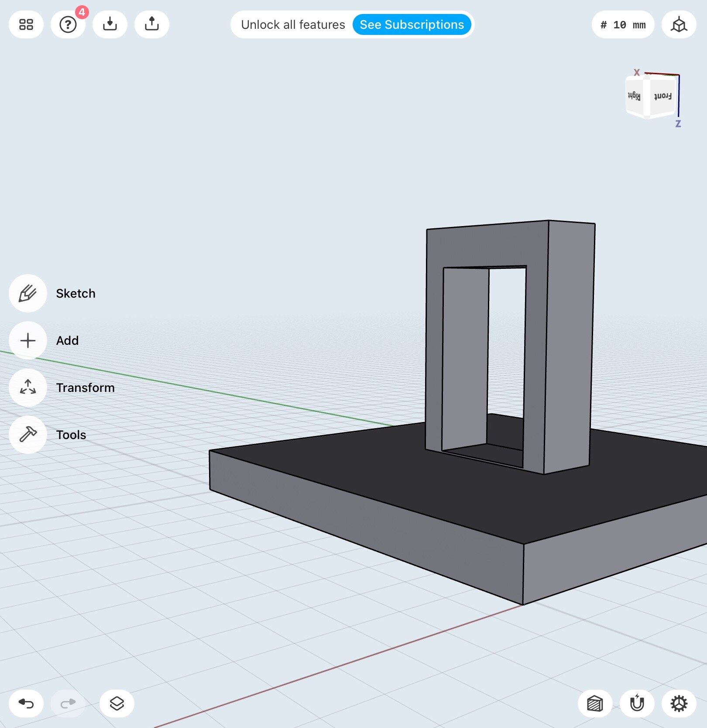
Task: Open the items layers panel icon
Action: [x=117, y=704]
